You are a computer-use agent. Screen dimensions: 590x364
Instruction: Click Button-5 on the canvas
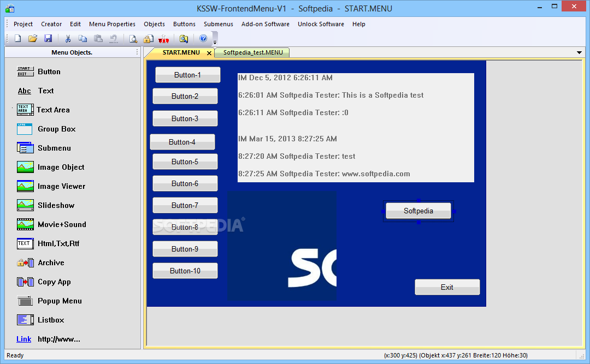pos(185,162)
